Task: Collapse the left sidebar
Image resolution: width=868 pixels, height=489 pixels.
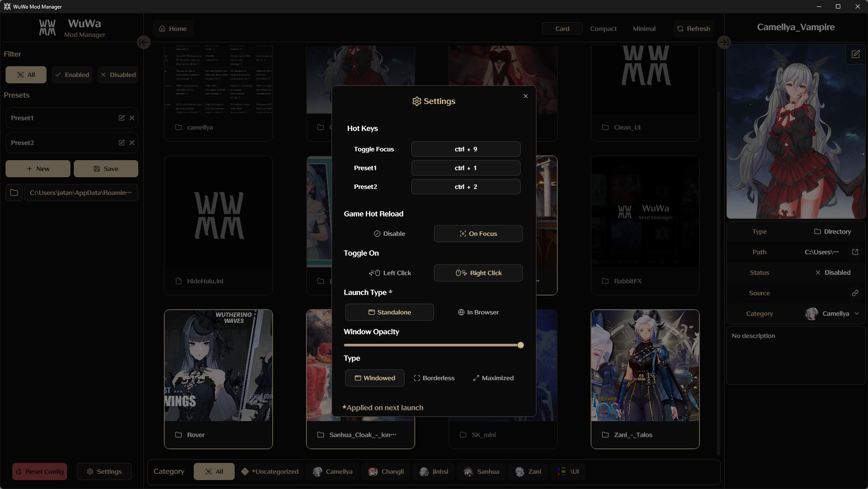Action: point(143,42)
